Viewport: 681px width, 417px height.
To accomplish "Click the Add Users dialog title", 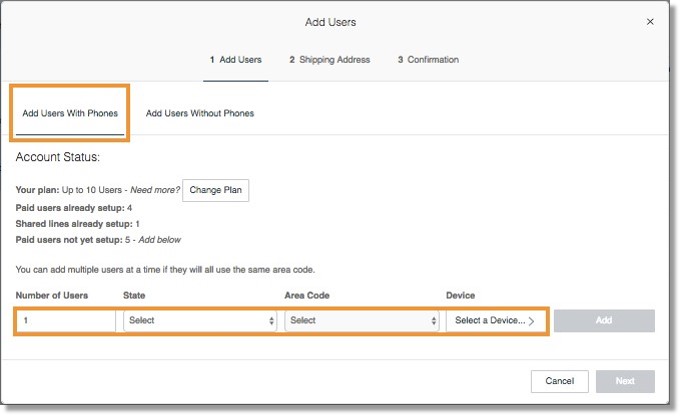I will 331,22.
